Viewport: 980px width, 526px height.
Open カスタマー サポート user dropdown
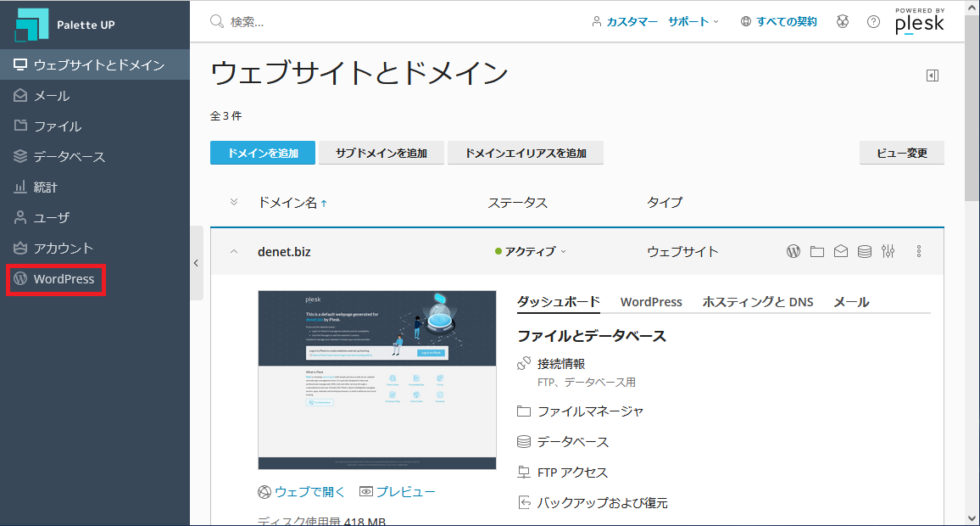pyautogui.click(x=655, y=22)
